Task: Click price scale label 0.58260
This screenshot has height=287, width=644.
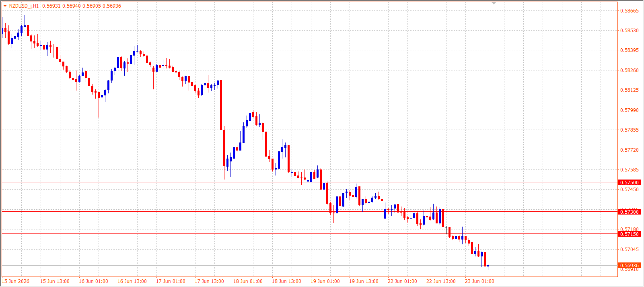Action: tap(630, 70)
